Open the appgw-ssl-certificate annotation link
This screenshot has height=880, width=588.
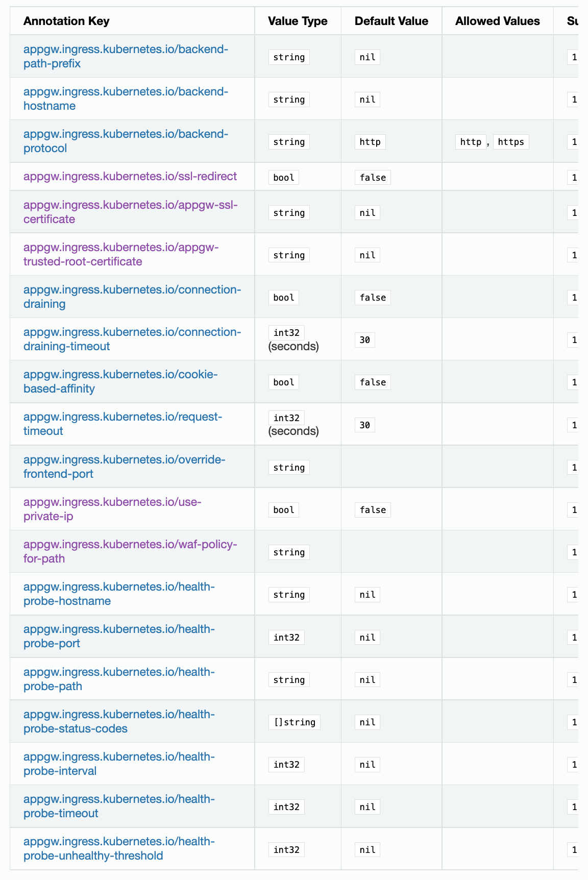coord(131,212)
